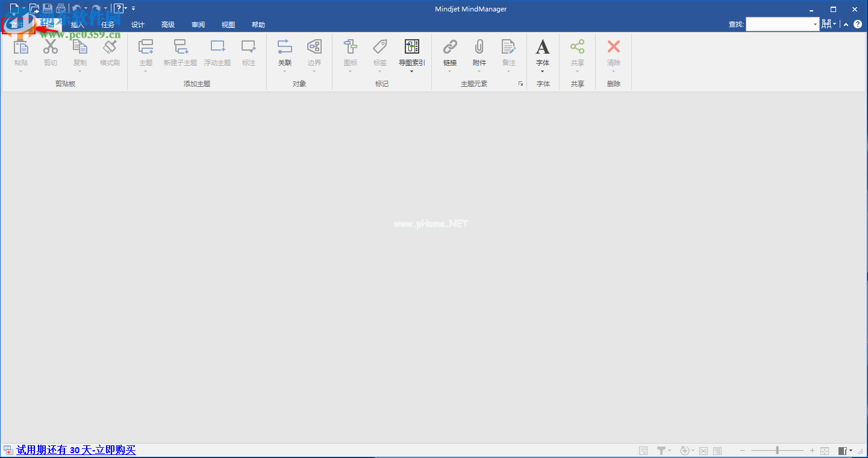Click the Undo arrow icon
Image resolution: width=868 pixels, height=458 pixels.
tap(76, 8)
